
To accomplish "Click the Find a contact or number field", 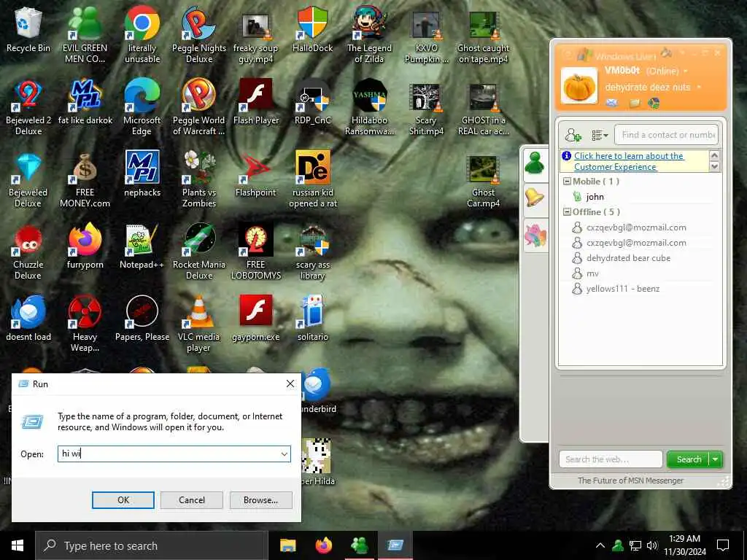I will (x=666, y=135).
